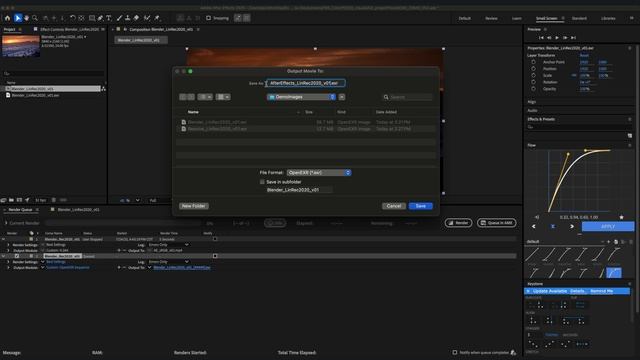This screenshot has height=360, width=640.
Task: Toggle render checkbox for second queue item
Action: [17, 256]
